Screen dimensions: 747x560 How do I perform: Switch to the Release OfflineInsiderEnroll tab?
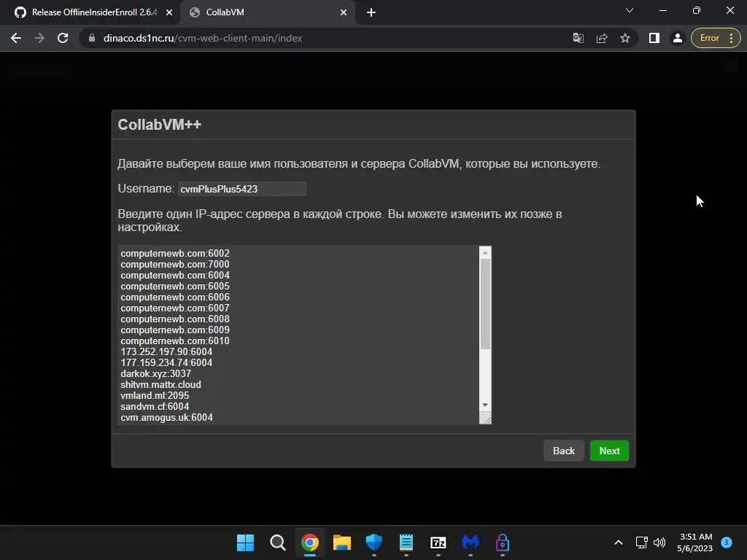click(x=90, y=13)
